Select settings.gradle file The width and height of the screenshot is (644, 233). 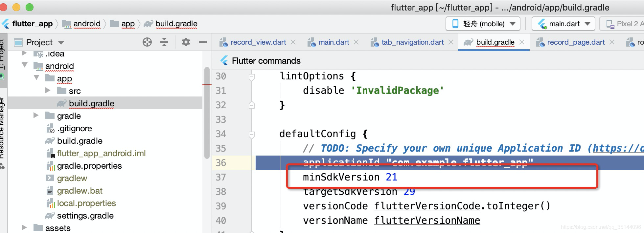point(85,216)
